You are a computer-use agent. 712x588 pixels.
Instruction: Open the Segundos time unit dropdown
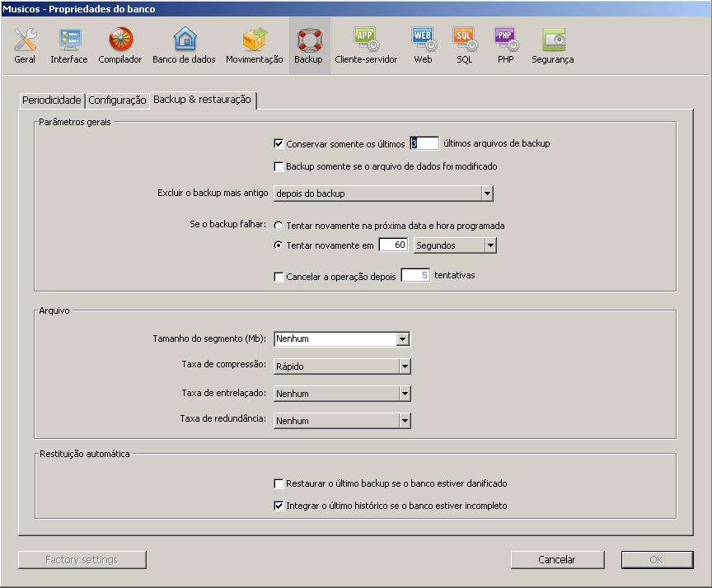tap(455, 245)
